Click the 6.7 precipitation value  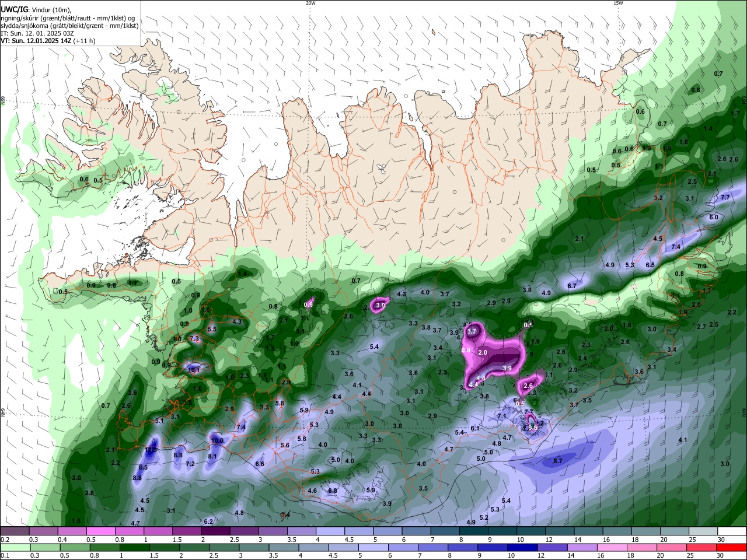572,286
